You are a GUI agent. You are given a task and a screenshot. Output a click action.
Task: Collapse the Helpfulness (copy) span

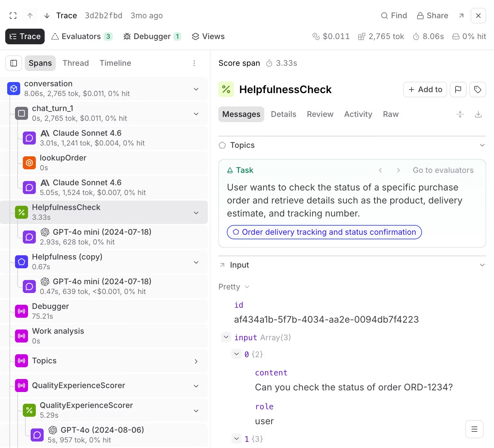[x=196, y=262]
